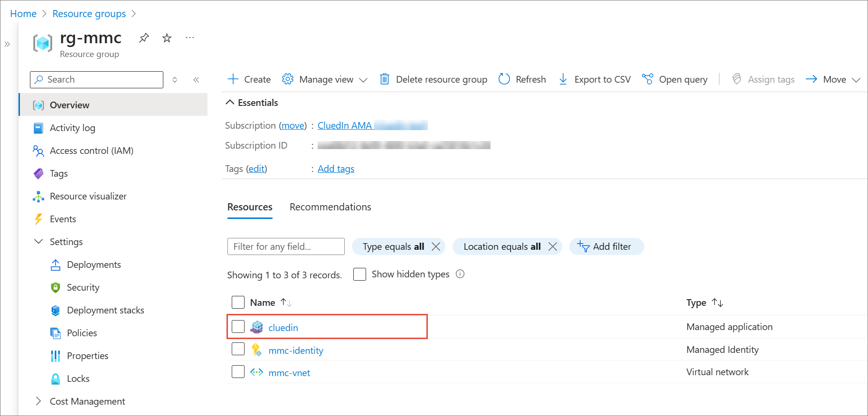
Task: Sort resources by Type column arrows
Action: click(x=717, y=303)
